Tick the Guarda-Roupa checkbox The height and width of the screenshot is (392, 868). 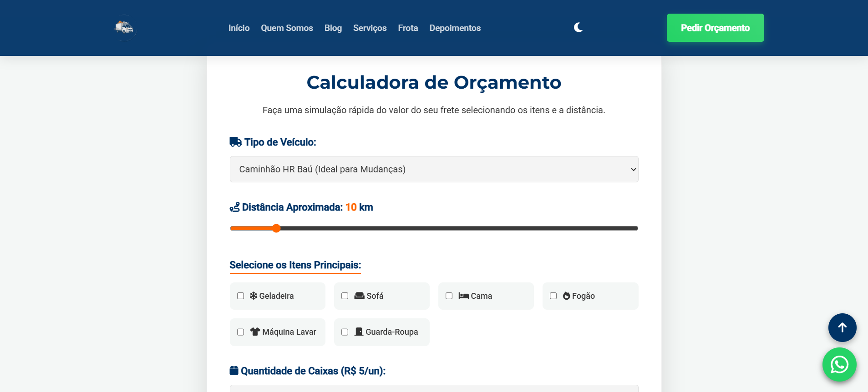[345, 332]
